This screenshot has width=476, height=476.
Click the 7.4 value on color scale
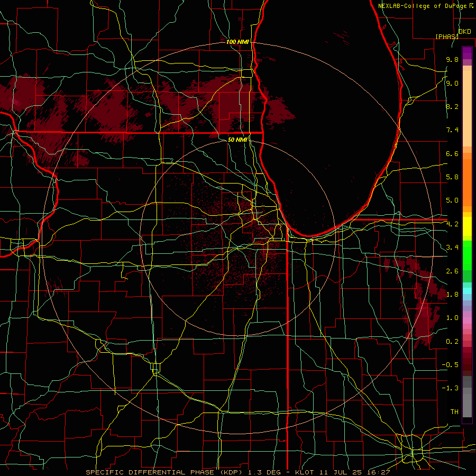click(x=452, y=130)
